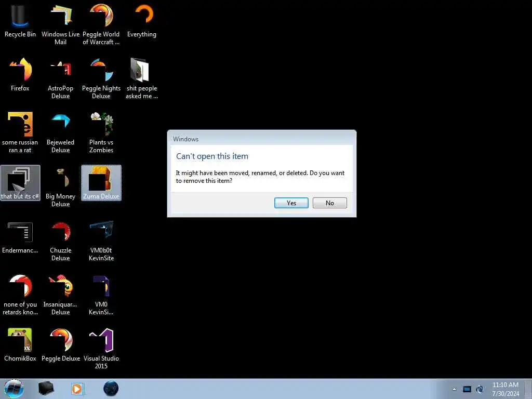Confirm removal with the Yes button

291,203
